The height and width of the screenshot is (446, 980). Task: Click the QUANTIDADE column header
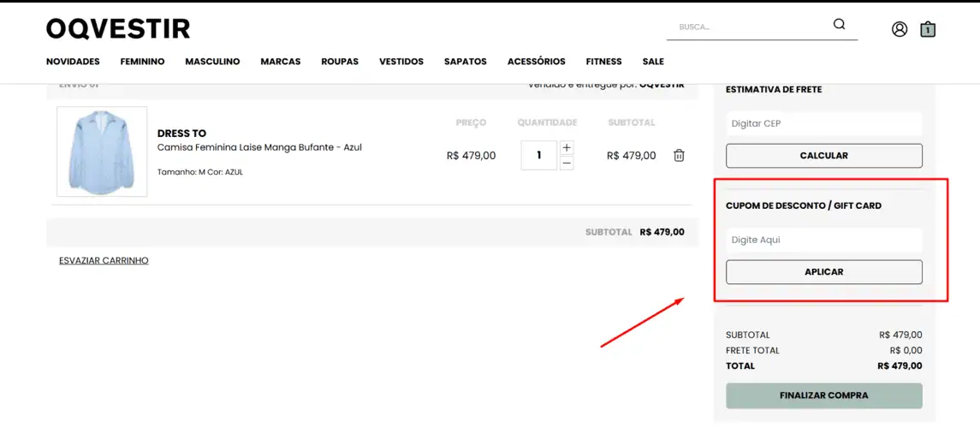tap(547, 122)
